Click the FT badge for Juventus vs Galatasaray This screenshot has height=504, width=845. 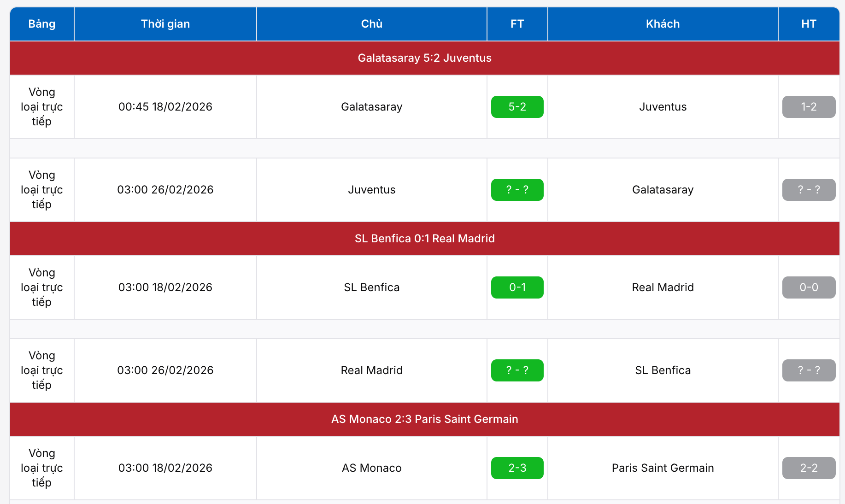pyautogui.click(x=517, y=190)
